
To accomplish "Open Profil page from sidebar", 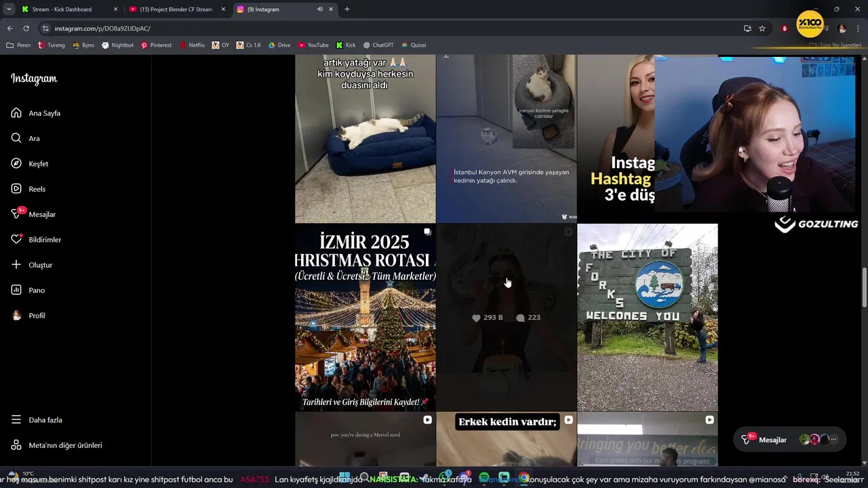I will click(x=28, y=315).
